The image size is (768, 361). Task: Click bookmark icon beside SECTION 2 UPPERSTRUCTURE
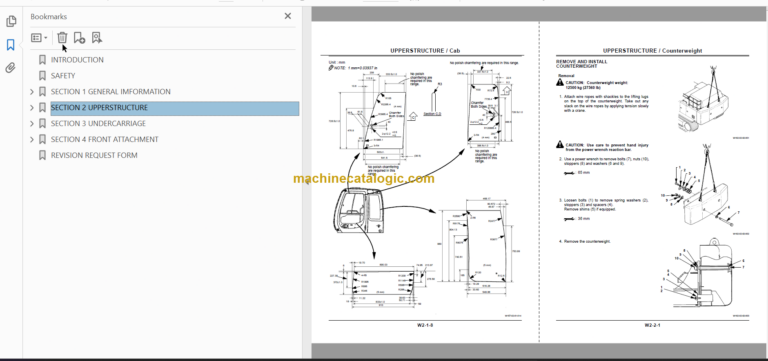[x=43, y=108]
